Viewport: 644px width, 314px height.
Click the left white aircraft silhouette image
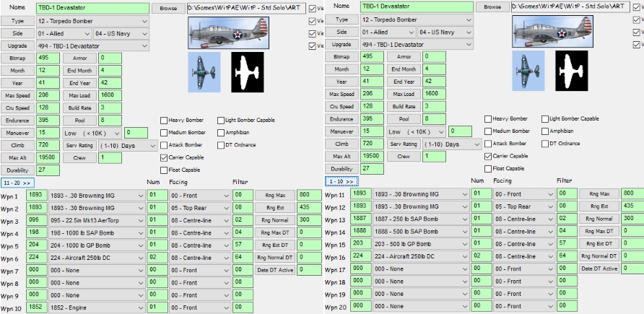tap(247, 72)
